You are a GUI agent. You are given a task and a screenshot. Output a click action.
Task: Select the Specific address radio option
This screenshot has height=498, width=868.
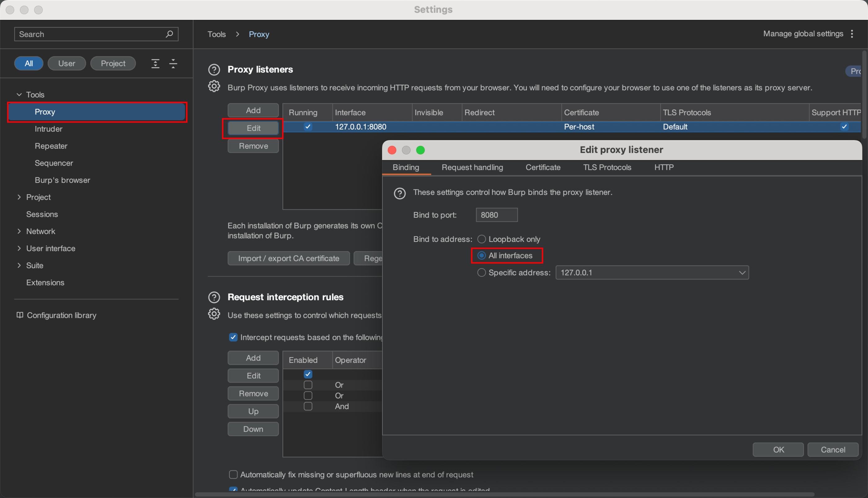pos(481,273)
